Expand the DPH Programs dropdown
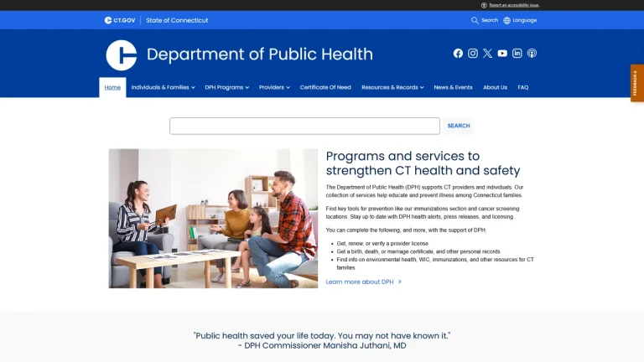The width and height of the screenshot is (644, 362). pos(226,87)
